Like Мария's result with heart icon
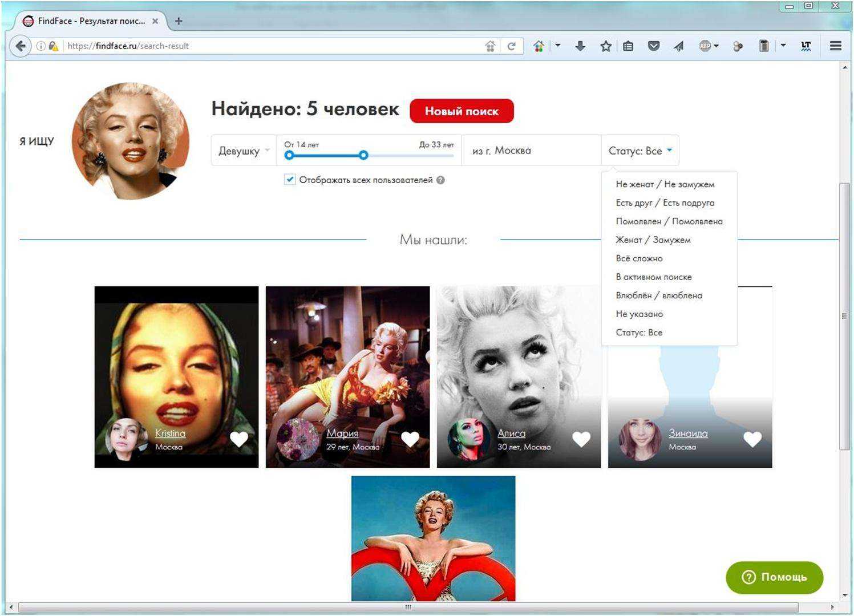The height and width of the screenshot is (616, 854). (410, 439)
